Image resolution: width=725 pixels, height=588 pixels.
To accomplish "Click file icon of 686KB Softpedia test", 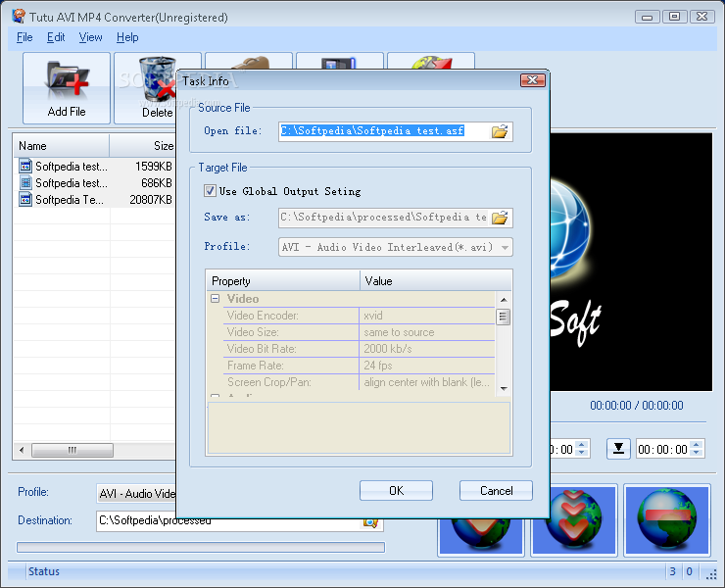I will tap(25, 182).
